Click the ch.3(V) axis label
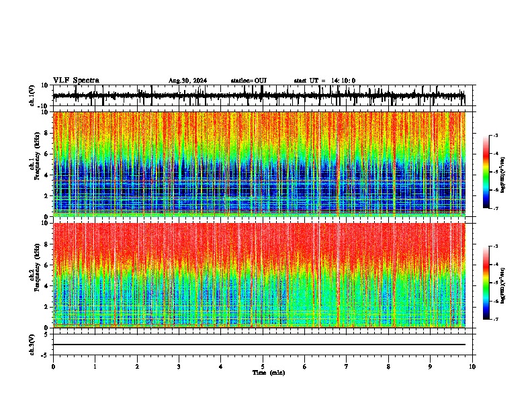Viewport: 532px width, 411px height. click(32, 345)
